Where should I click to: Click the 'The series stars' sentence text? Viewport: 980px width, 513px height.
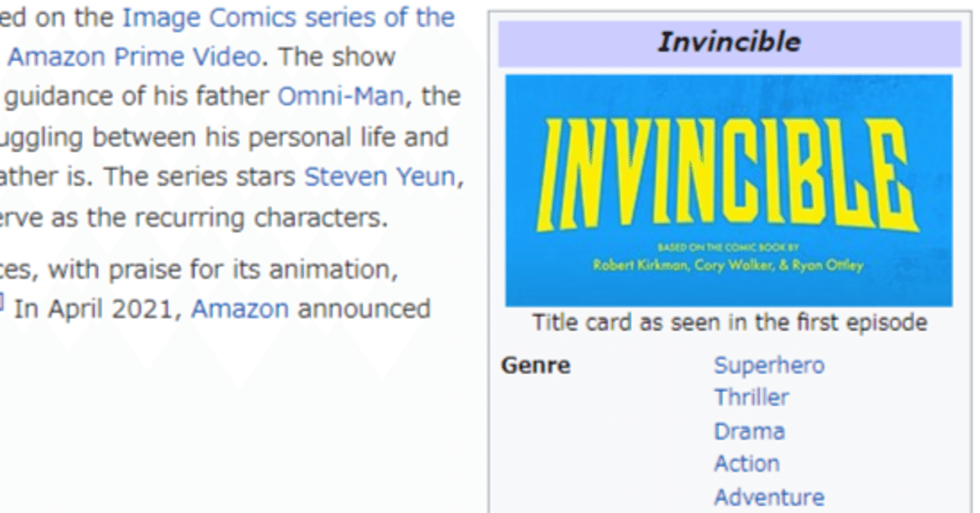tap(201, 177)
